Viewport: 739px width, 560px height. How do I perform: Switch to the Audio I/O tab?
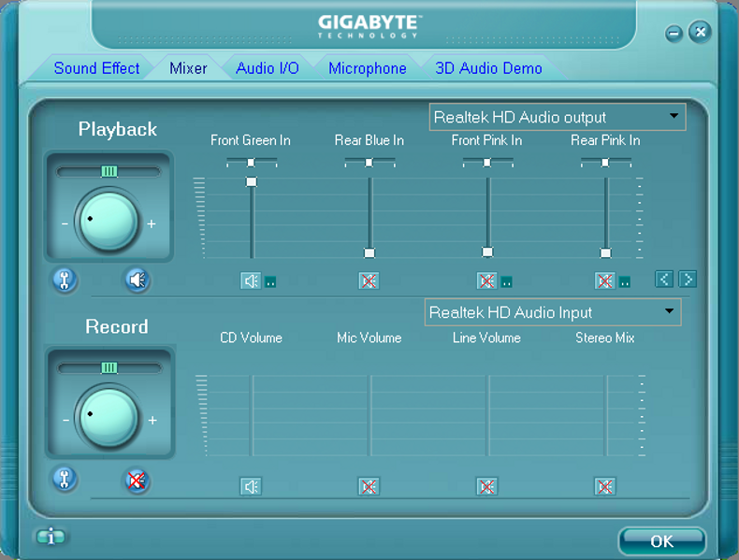[x=268, y=68]
